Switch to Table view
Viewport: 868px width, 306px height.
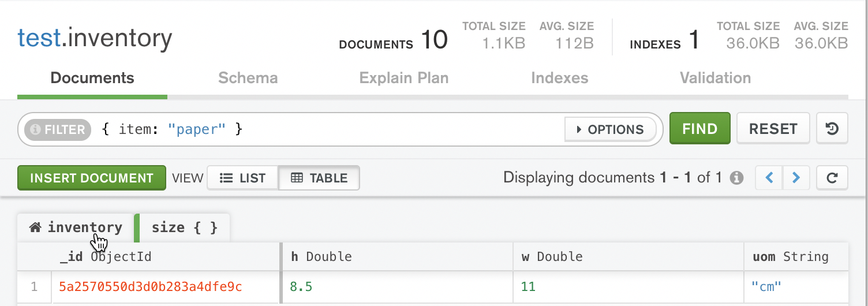pyautogui.click(x=319, y=178)
